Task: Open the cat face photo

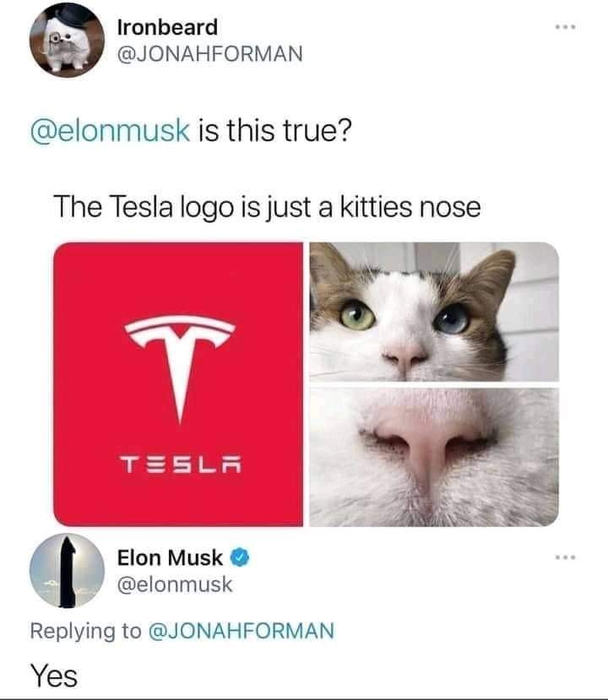Action: click(434, 312)
